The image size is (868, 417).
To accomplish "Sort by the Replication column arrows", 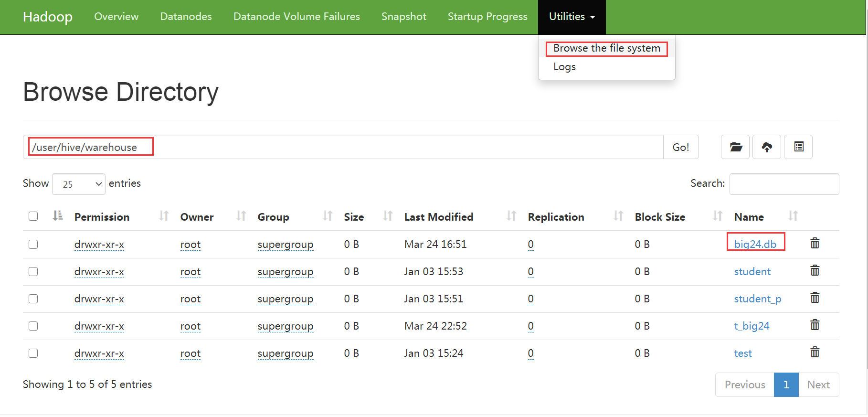I will point(618,216).
